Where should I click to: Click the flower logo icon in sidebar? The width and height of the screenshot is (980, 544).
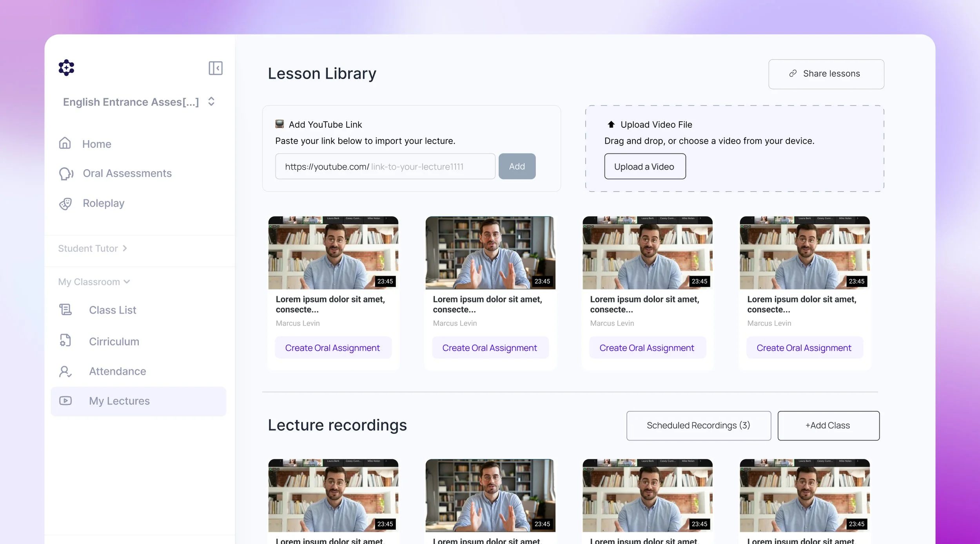pyautogui.click(x=66, y=68)
